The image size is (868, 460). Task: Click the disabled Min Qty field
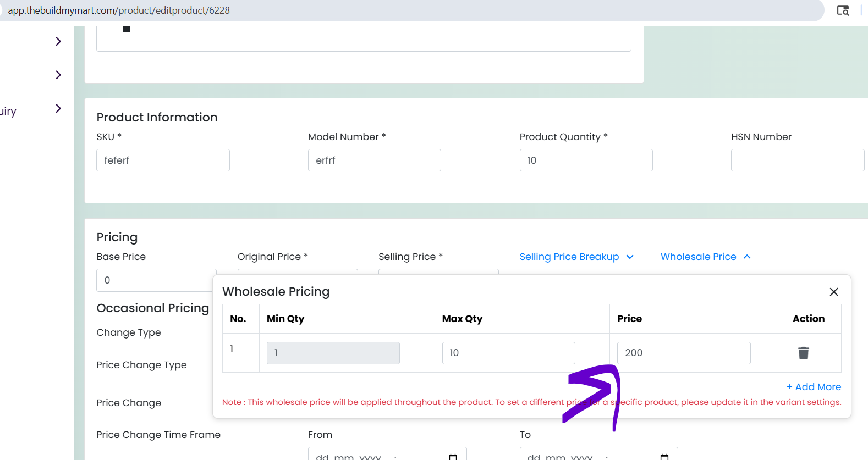coord(333,353)
